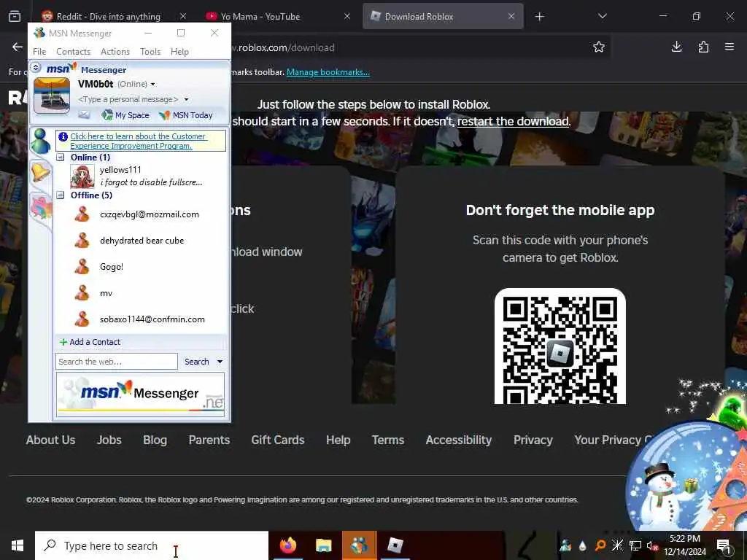
Task: Click yellows111's avatar picture
Action: (82, 176)
